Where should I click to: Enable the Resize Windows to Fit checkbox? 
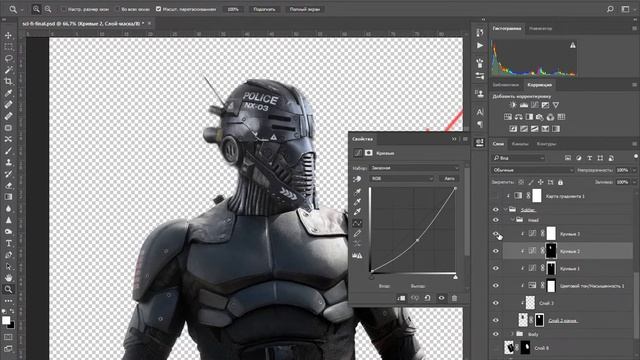tap(64, 9)
